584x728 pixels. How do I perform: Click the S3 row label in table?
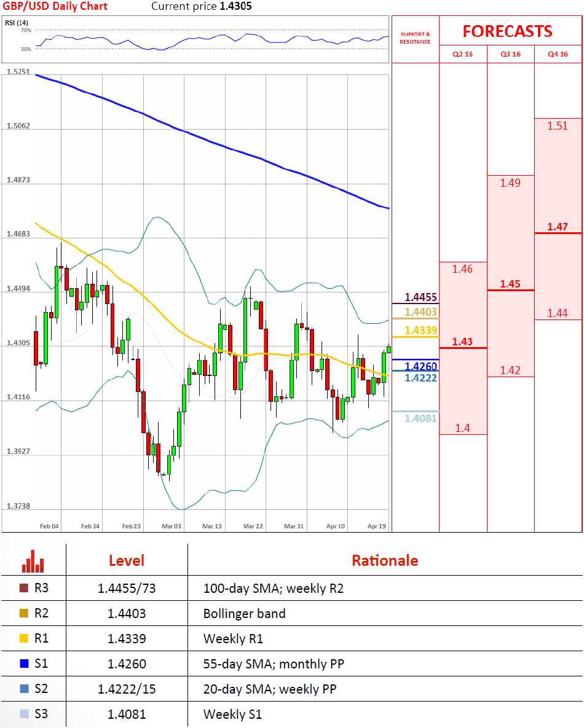coord(41,714)
